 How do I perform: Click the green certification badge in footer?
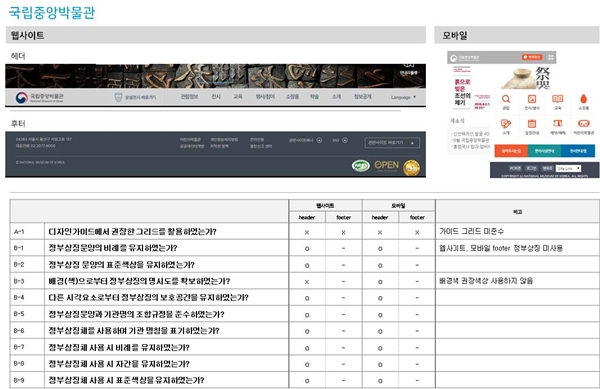point(360,166)
